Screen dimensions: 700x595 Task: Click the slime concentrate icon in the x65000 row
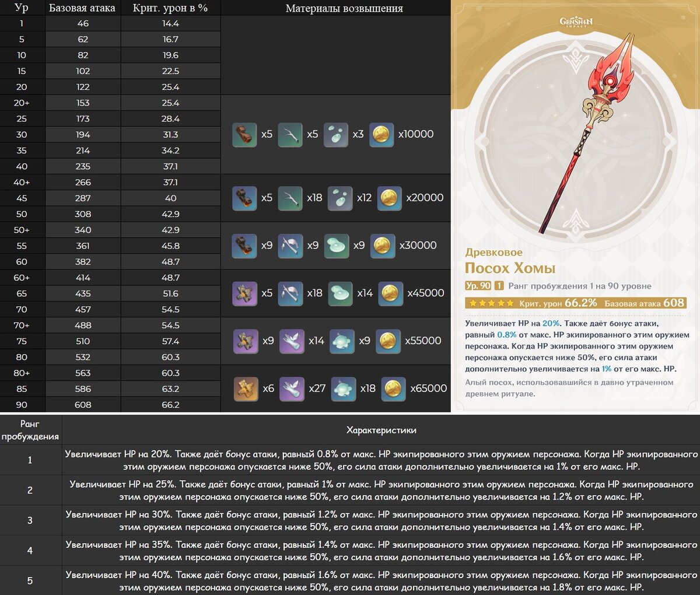pyautogui.click(x=344, y=389)
